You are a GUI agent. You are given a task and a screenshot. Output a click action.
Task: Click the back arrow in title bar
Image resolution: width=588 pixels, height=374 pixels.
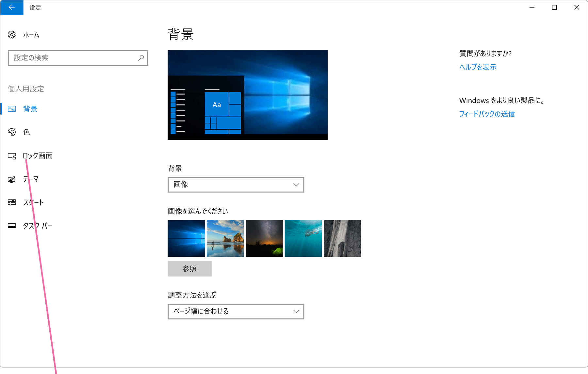[x=12, y=8]
